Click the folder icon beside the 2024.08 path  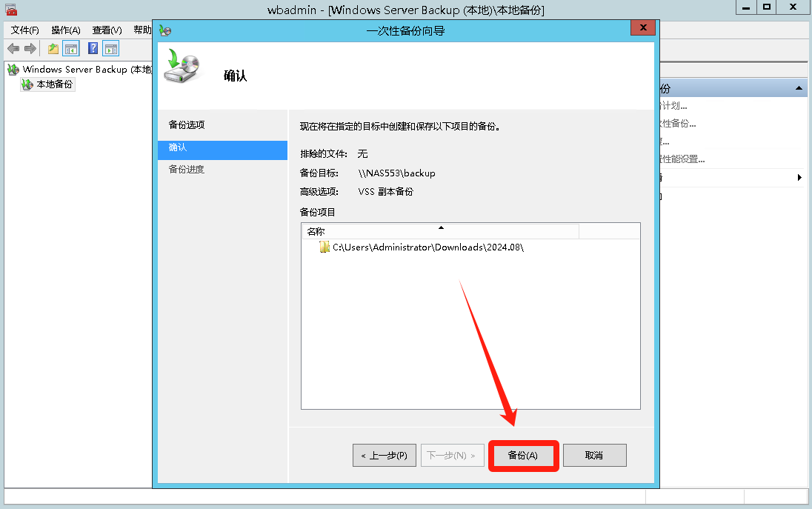pyautogui.click(x=325, y=247)
